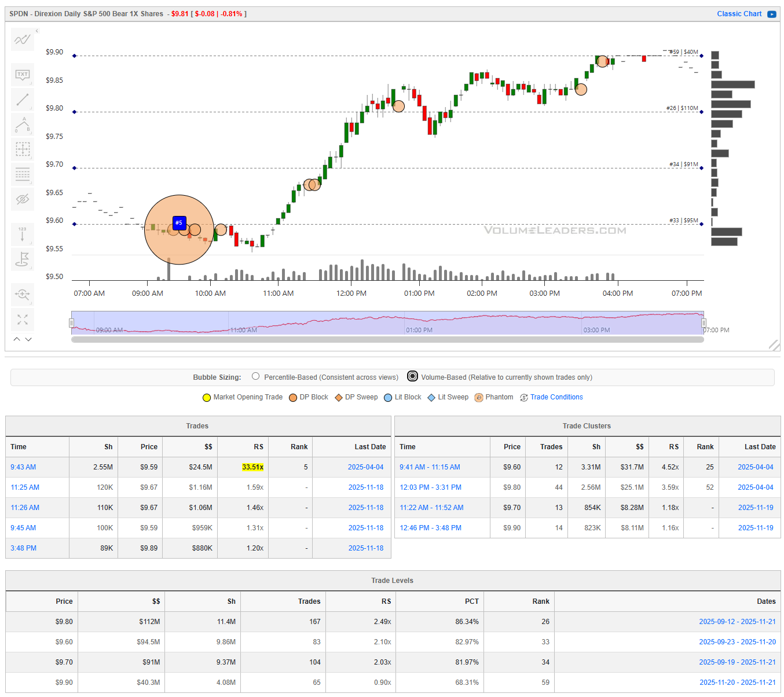
Task: Click the fullscreen expand arrows icon
Action: tap(23, 320)
